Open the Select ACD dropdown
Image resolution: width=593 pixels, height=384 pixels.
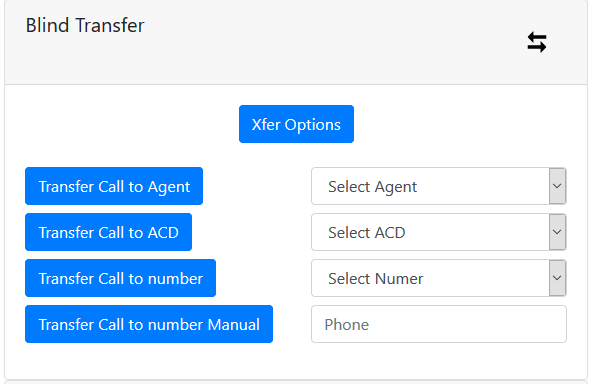439,232
